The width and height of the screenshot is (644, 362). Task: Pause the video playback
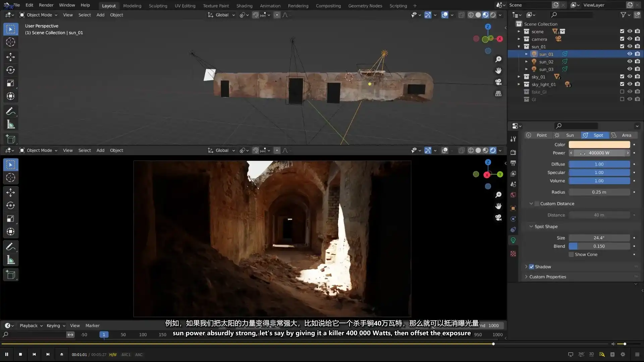(7, 354)
